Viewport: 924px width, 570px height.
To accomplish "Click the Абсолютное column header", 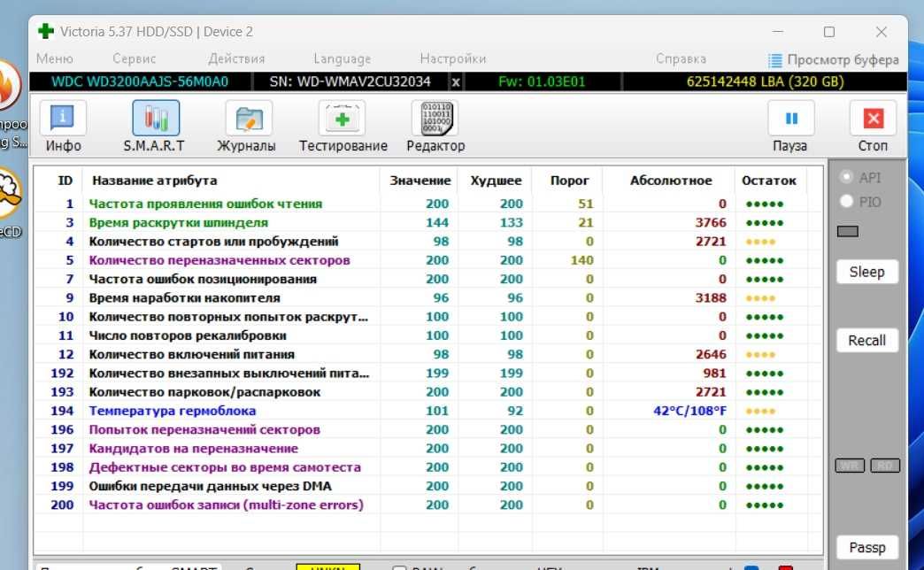I will 671,181.
